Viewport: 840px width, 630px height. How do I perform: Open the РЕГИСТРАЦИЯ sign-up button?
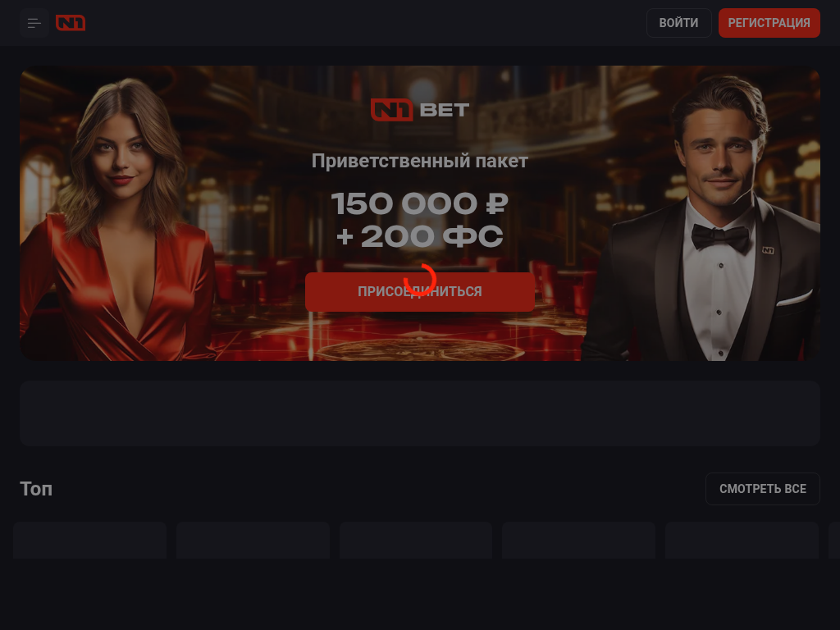tap(769, 23)
